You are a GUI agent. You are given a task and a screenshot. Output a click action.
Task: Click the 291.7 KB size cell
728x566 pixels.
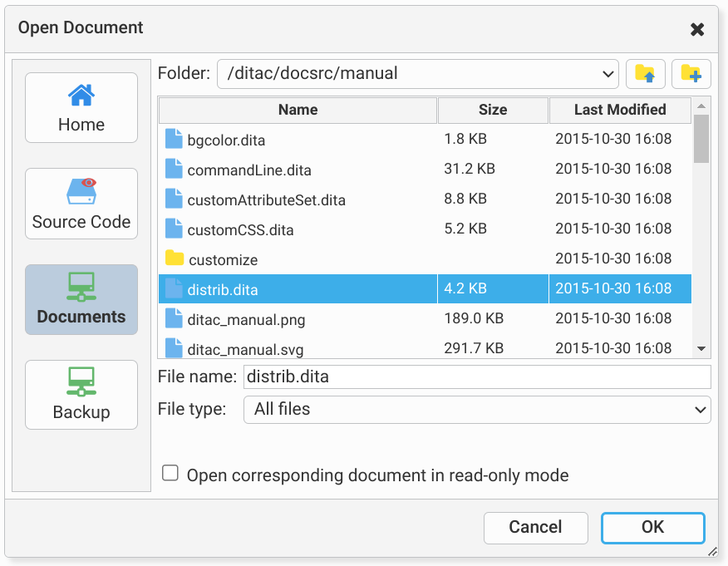474,347
